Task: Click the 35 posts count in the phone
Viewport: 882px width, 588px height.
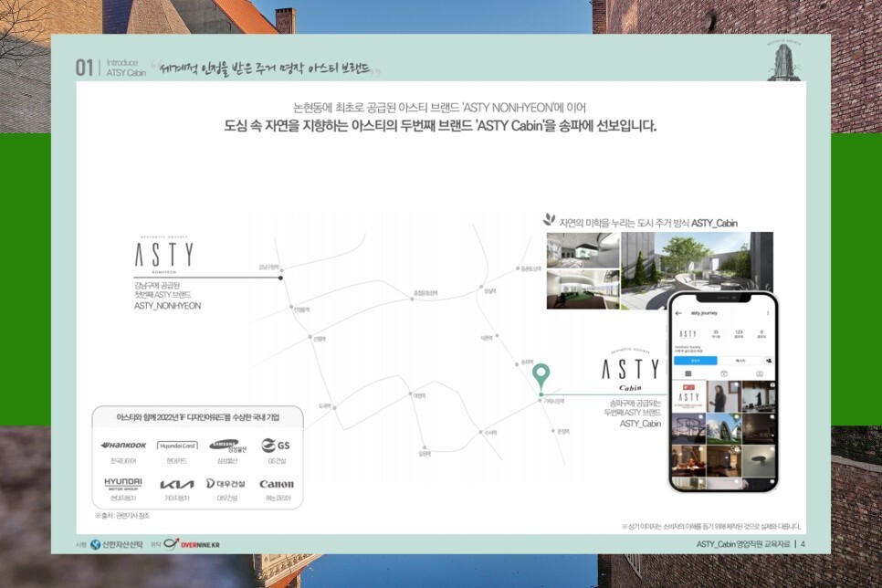Action: click(716, 333)
